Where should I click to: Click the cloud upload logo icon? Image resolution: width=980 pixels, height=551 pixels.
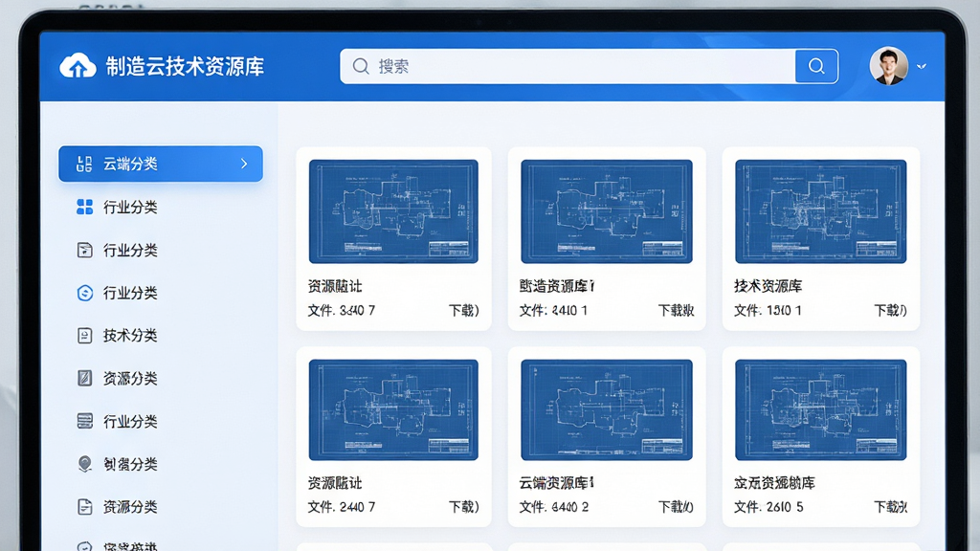[78, 66]
